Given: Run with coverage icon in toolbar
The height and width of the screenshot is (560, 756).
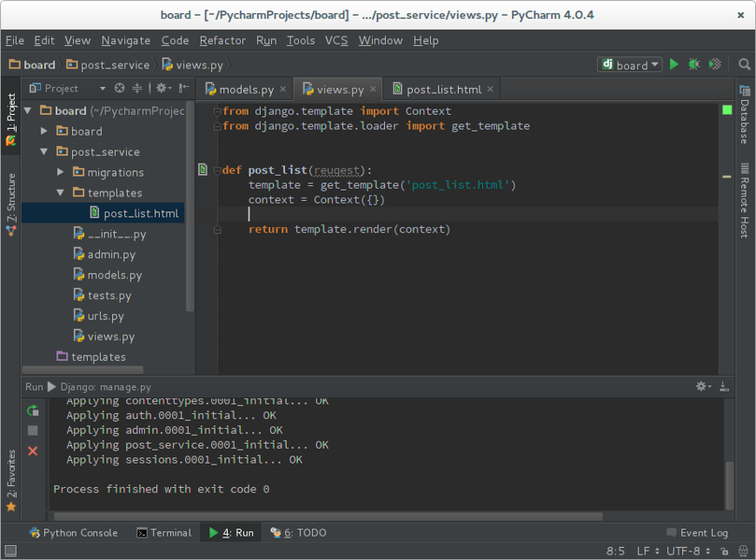Looking at the screenshot, I should pos(715,65).
